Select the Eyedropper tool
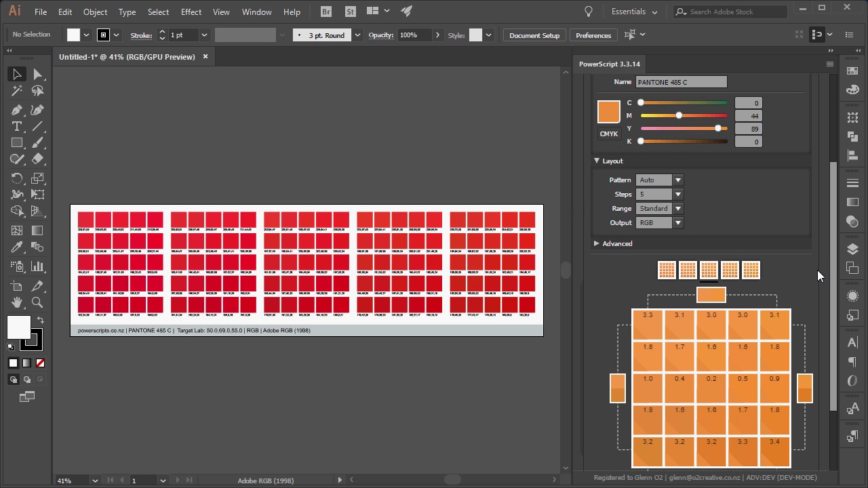This screenshot has width=868, height=488. tap(17, 247)
